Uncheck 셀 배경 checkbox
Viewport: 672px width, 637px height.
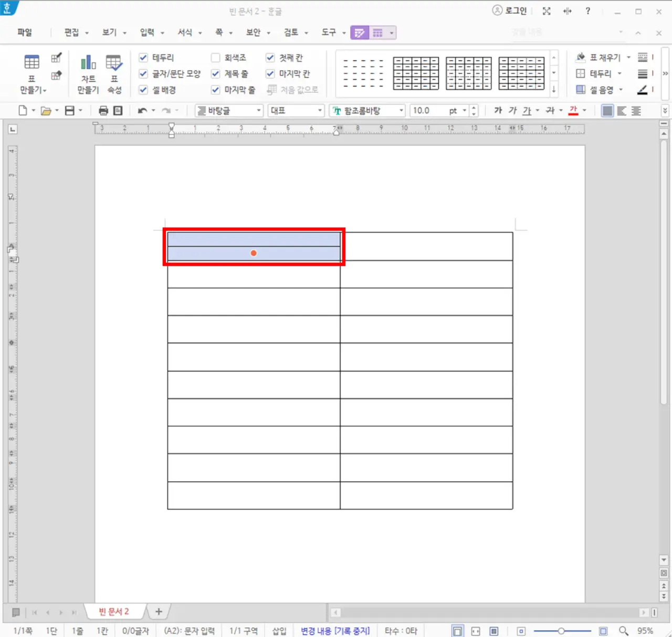pyautogui.click(x=143, y=90)
